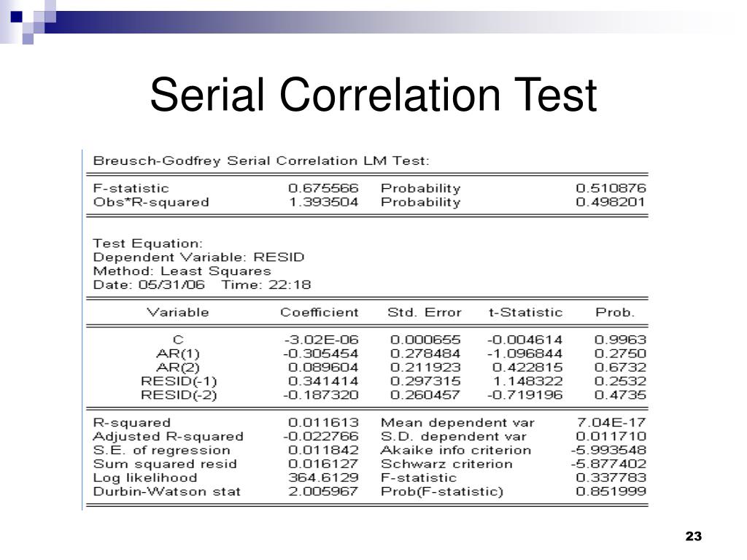Click the slide number 23
The height and width of the screenshot is (560, 747).
coord(693,537)
